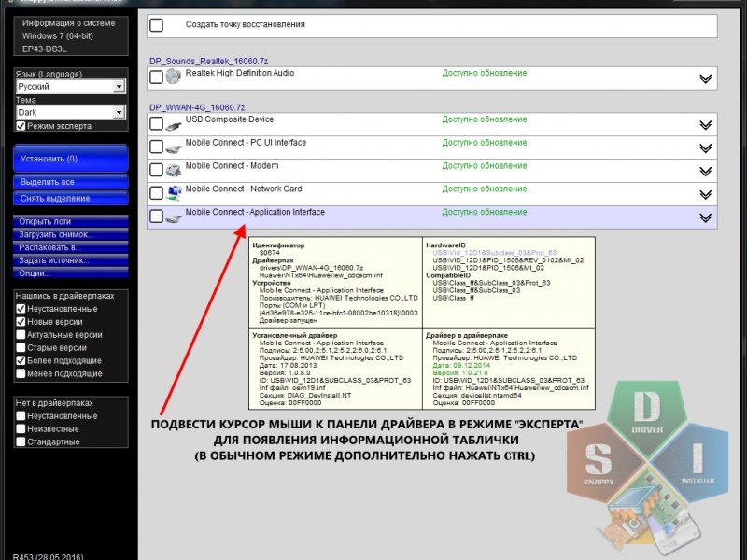Select the USB Composite Device checkbox
The height and width of the screenshot is (560, 747).
pyautogui.click(x=156, y=124)
